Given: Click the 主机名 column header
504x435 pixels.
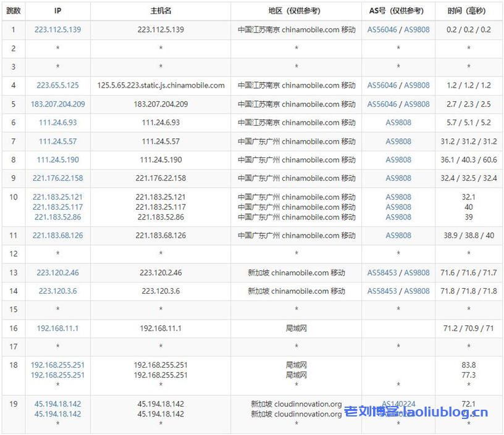Looking at the screenshot, I should [x=161, y=11].
